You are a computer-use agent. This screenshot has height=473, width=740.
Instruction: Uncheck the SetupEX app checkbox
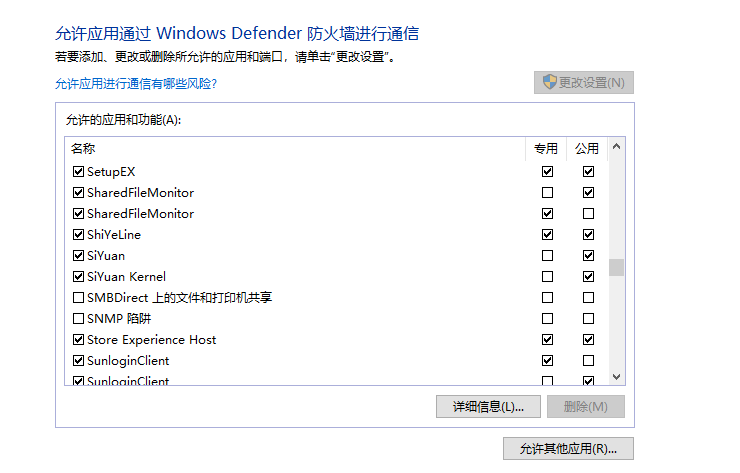click(79, 172)
